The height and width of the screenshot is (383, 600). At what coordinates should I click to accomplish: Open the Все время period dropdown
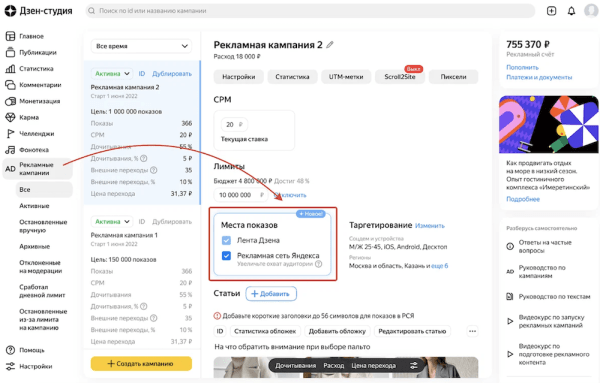click(141, 46)
